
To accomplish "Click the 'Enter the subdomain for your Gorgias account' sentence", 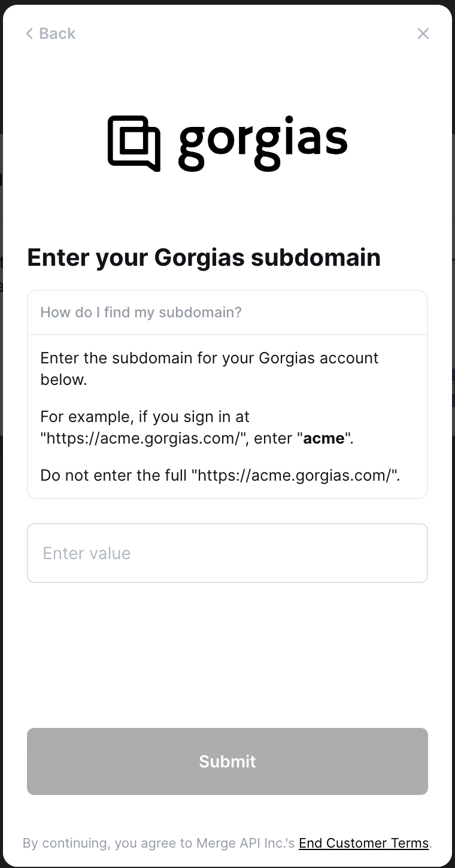I will [210, 358].
